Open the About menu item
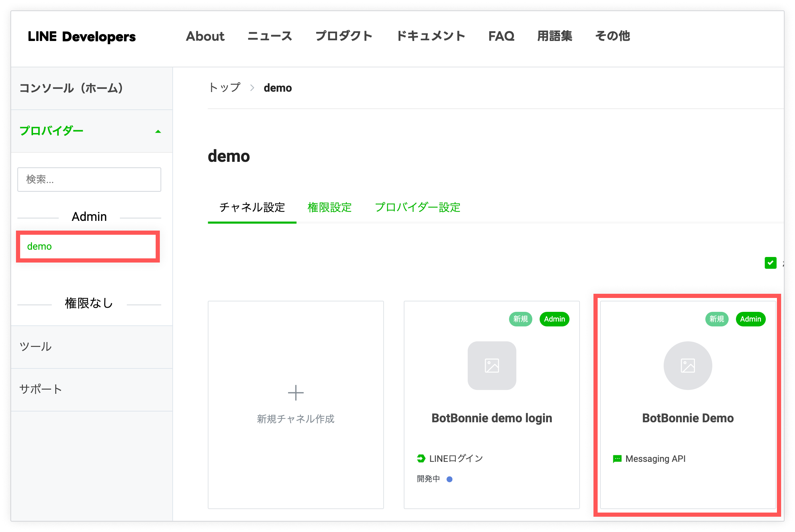Viewport: 795px width, 532px height. tap(205, 36)
